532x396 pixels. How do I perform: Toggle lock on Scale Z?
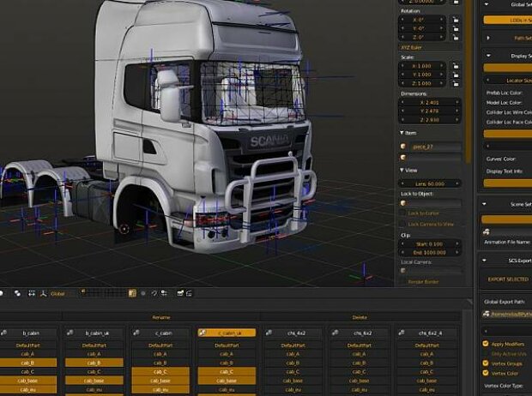456,83
